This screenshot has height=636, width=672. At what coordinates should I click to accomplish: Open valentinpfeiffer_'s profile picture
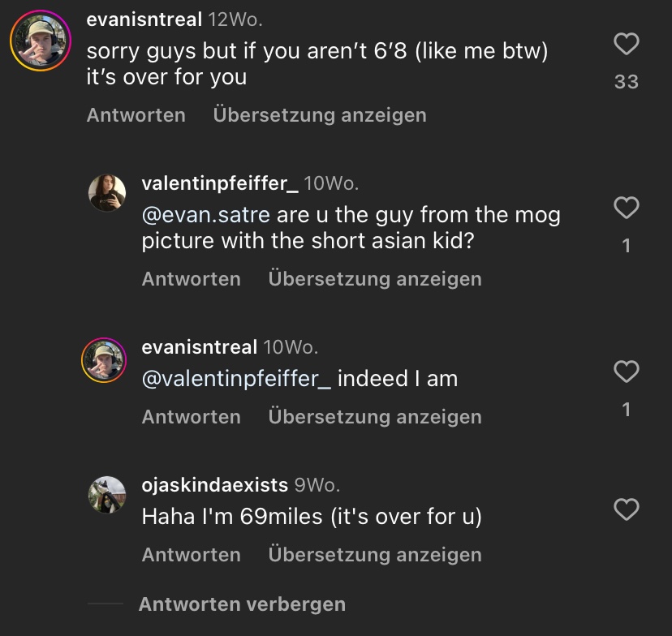click(x=107, y=193)
